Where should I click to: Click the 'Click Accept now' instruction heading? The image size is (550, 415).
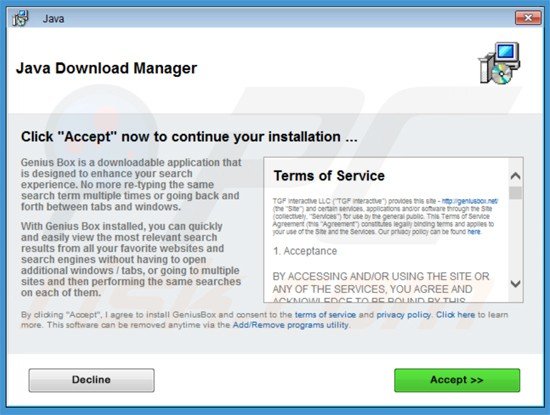click(x=189, y=137)
